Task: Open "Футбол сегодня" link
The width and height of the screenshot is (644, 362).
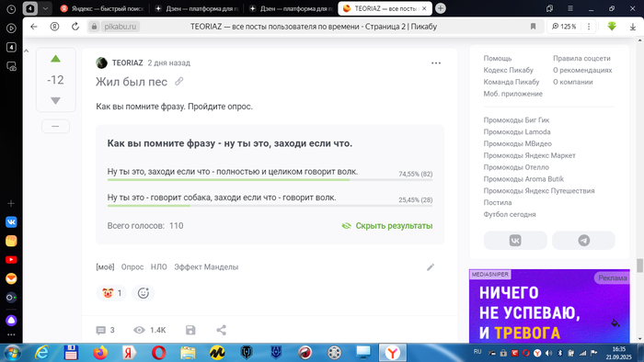Action: [x=510, y=214]
